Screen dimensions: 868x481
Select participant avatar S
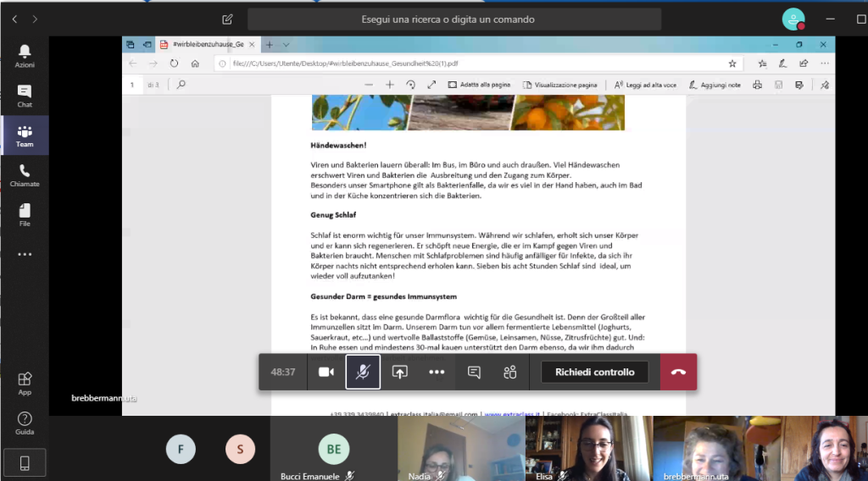point(240,449)
